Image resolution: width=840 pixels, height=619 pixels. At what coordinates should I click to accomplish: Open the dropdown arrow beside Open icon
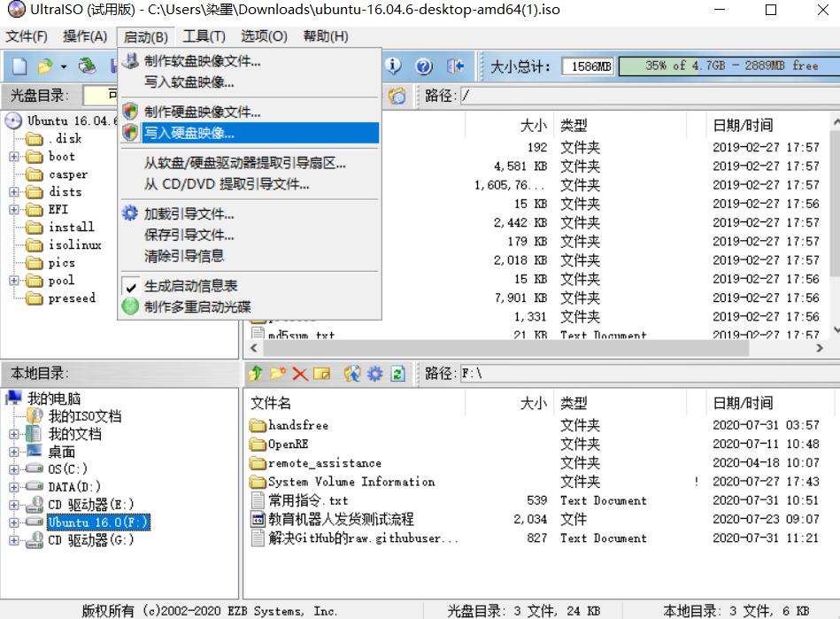(x=64, y=67)
